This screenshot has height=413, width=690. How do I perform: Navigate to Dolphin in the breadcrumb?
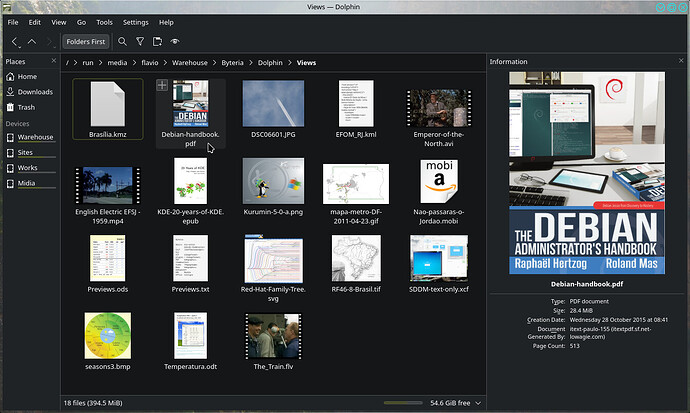270,63
